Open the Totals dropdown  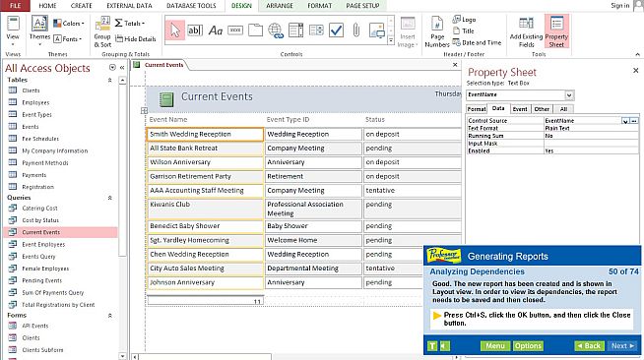pos(129,24)
